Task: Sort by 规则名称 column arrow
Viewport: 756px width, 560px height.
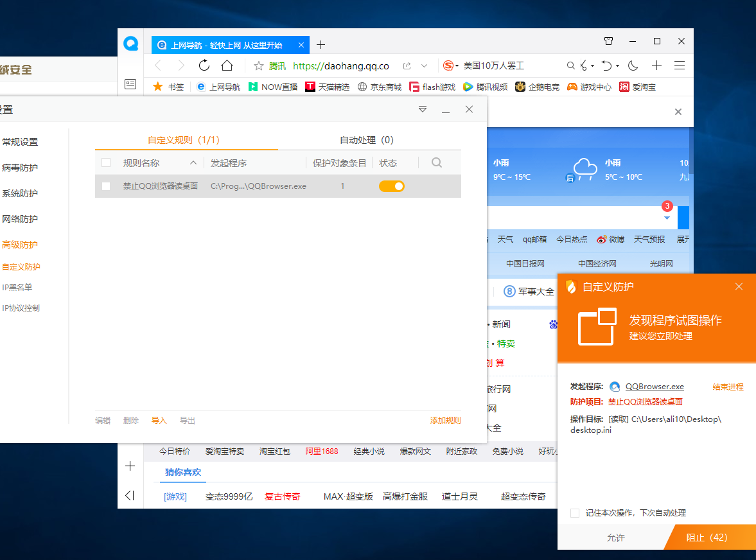Action: click(193, 163)
